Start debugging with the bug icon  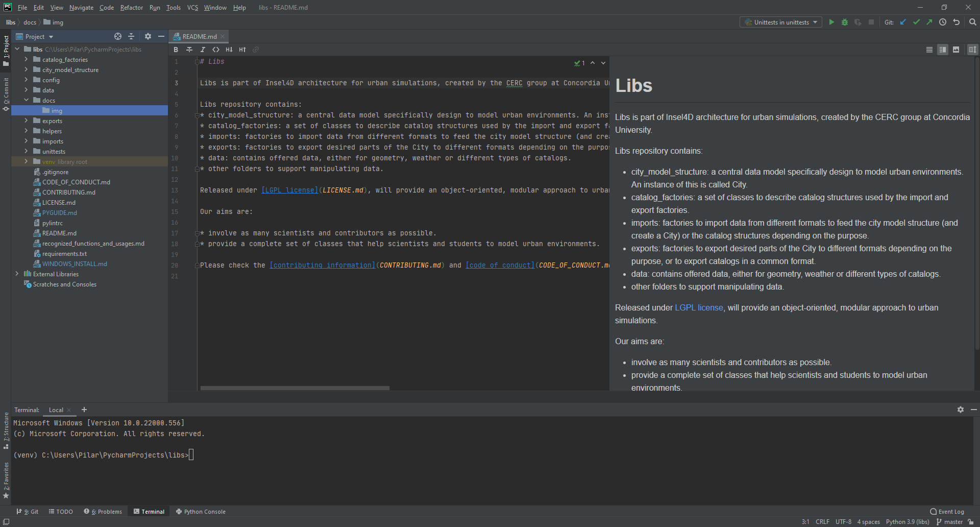[845, 22]
